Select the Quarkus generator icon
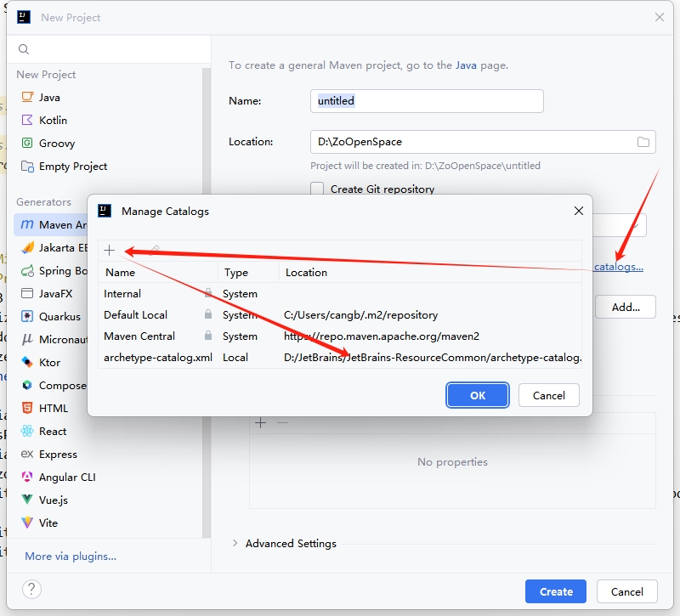This screenshot has height=616, width=680. [27, 316]
